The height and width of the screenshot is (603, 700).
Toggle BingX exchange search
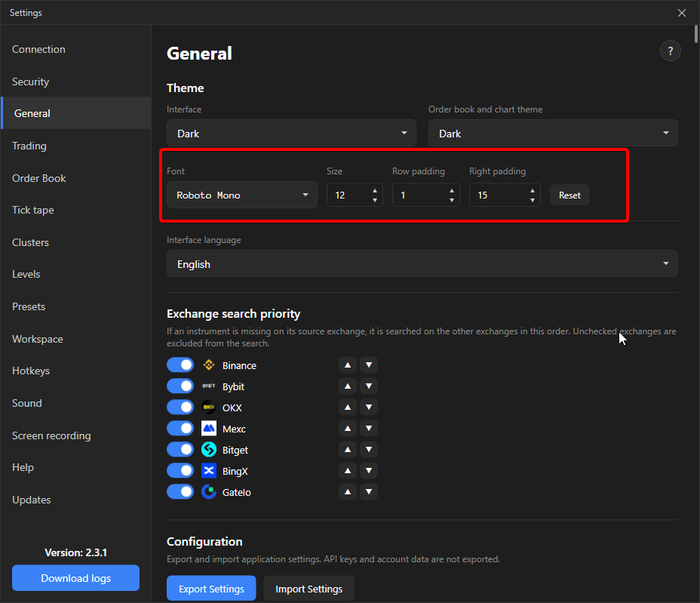click(x=180, y=470)
